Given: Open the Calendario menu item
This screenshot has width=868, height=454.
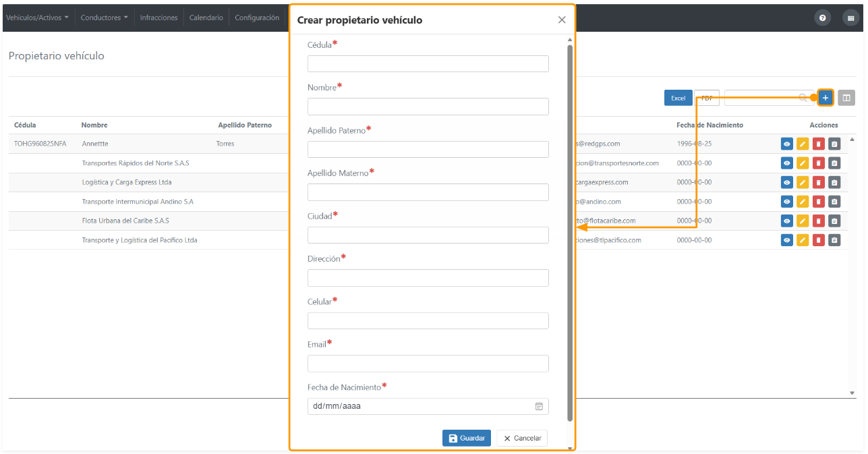Looking at the screenshot, I should 206,18.
